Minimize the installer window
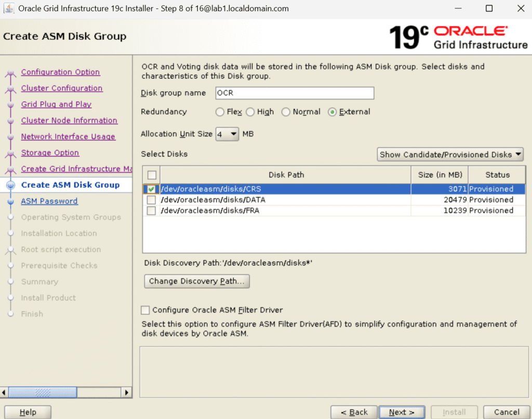This screenshot has width=532, height=419. coord(458,8)
